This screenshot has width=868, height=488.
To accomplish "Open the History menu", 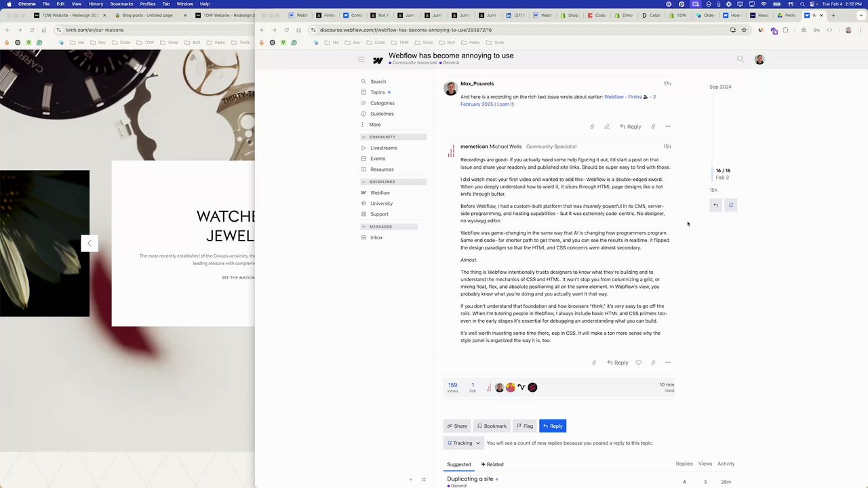I will click(96, 4).
